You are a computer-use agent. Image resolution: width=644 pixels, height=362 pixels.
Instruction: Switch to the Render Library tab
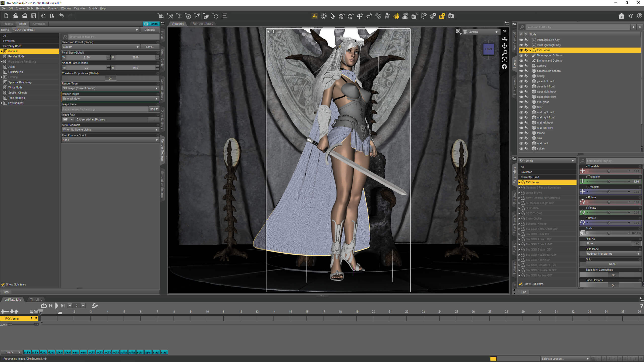pos(203,24)
